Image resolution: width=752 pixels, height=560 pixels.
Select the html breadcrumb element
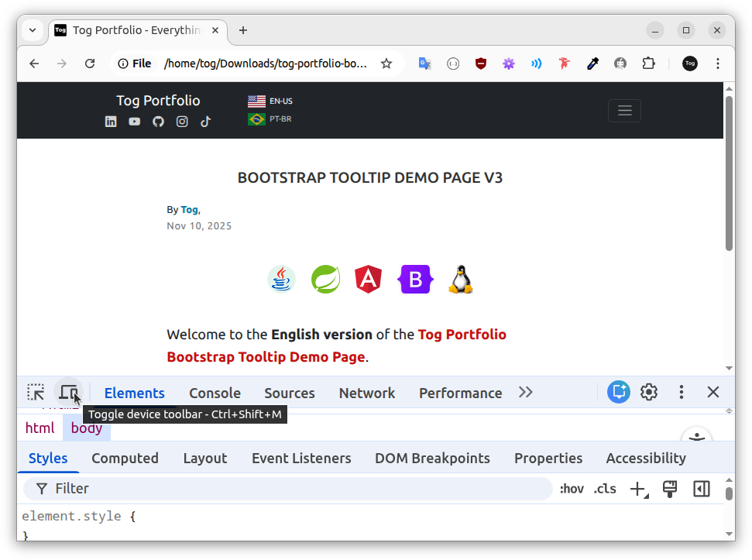click(39, 428)
